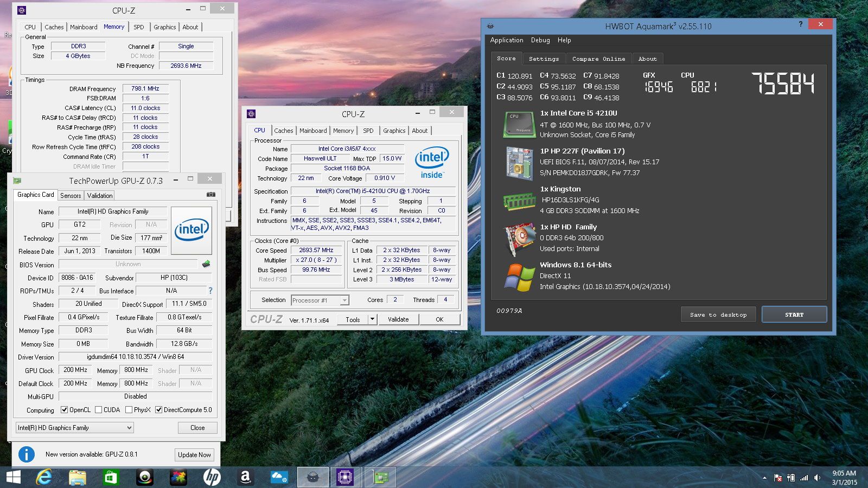The width and height of the screenshot is (868, 488).
Task: Switch to Aquamark via taskbar icon
Action: tap(313, 477)
